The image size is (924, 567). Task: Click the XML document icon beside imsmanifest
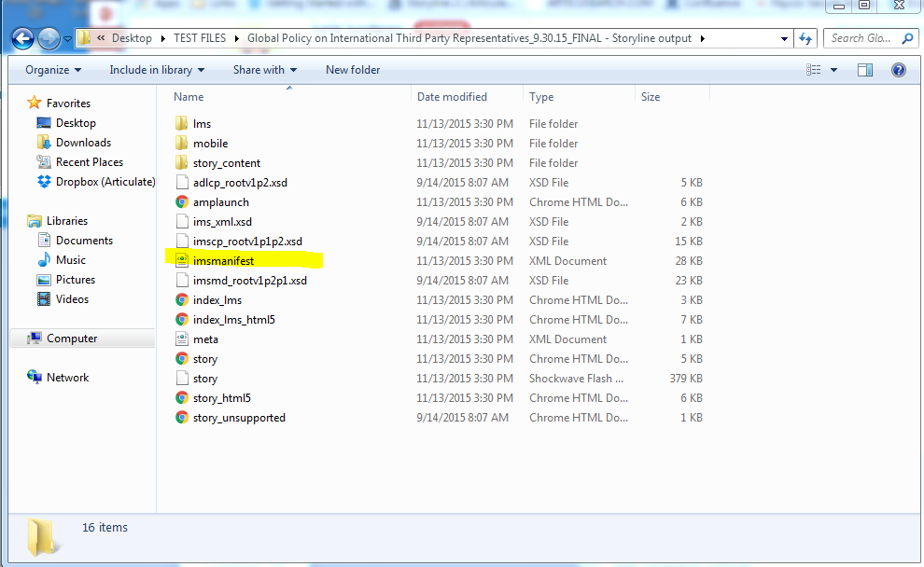[181, 260]
